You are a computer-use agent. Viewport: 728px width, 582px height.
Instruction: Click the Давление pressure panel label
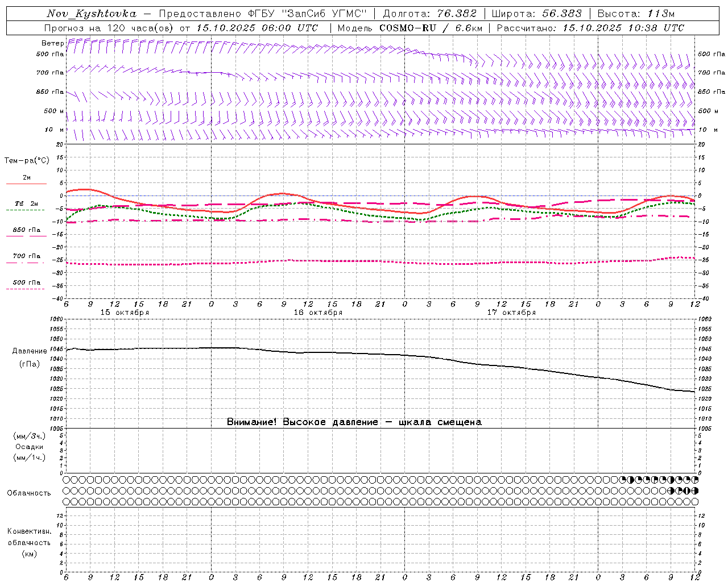(30, 351)
